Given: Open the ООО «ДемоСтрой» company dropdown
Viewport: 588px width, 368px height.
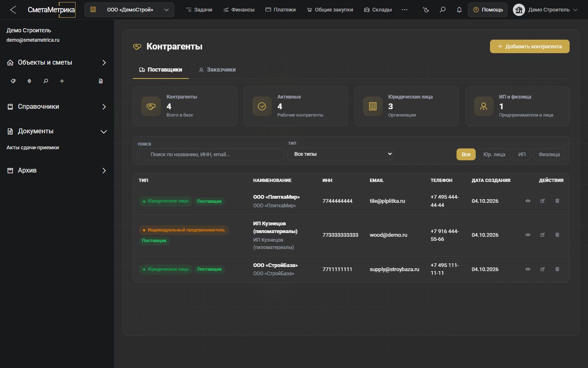Looking at the screenshot, I should pos(129,10).
